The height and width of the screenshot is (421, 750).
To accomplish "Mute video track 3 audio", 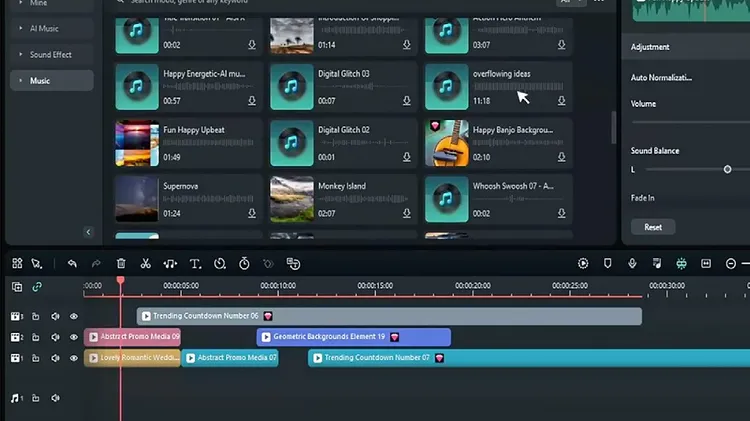I will [x=55, y=316].
